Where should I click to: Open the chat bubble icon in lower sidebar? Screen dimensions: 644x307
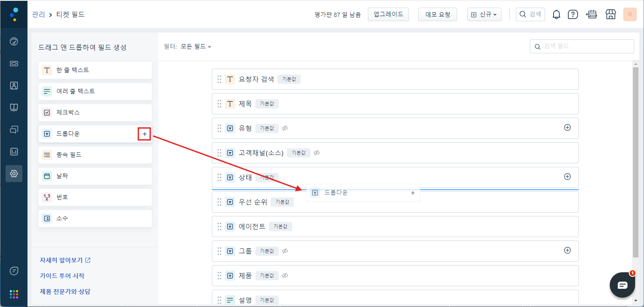click(x=14, y=271)
